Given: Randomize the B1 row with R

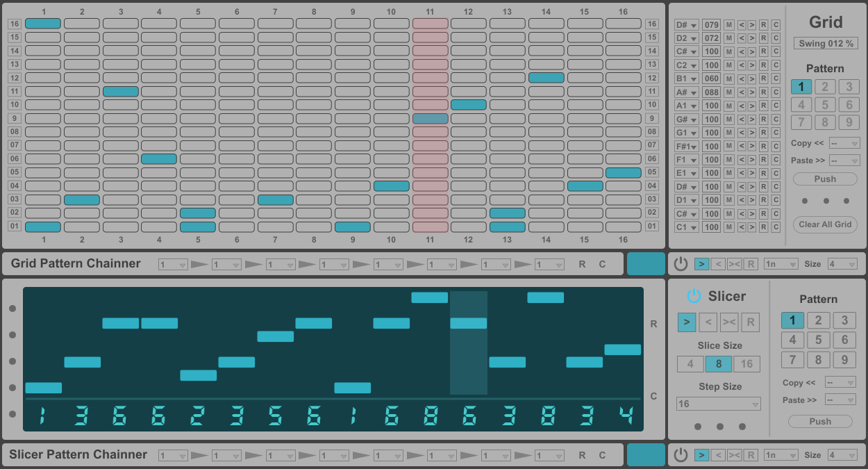Looking at the screenshot, I should pyautogui.click(x=764, y=79).
